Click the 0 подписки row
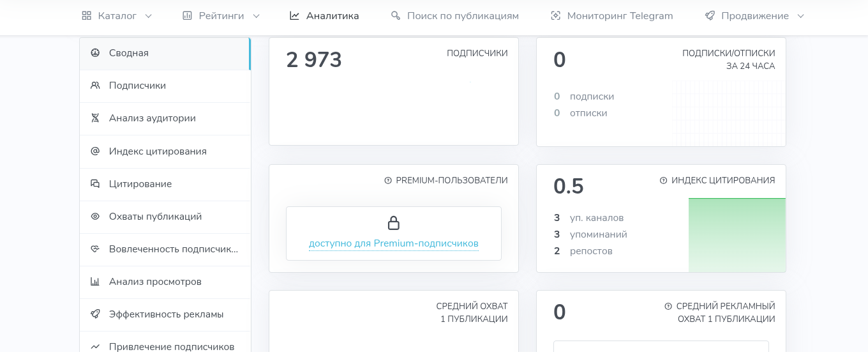 [x=584, y=96]
